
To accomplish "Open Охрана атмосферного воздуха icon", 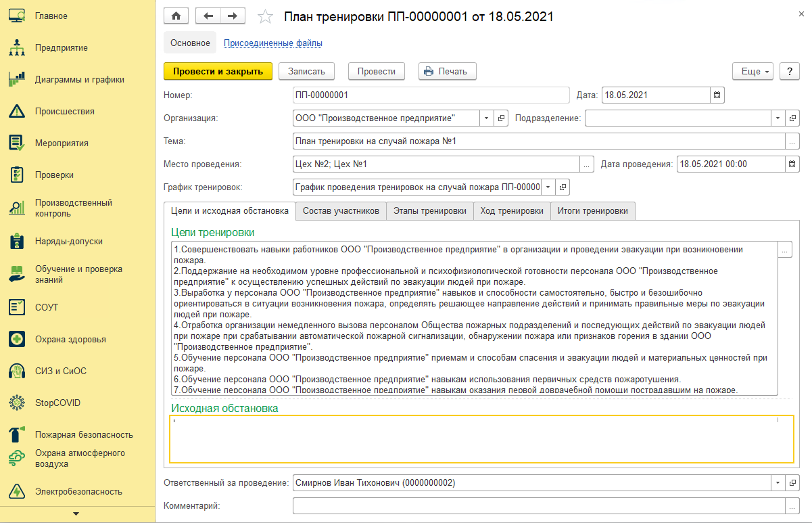I will tap(17, 459).
